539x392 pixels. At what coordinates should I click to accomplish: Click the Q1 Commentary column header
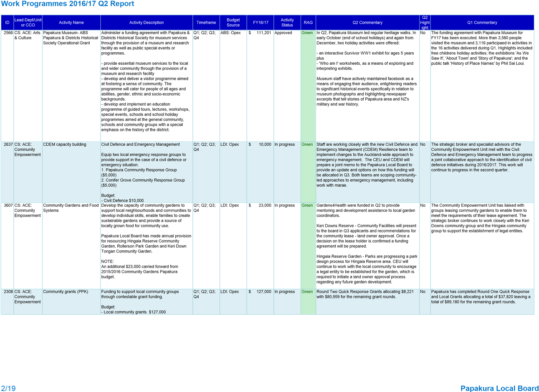(482, 23)
